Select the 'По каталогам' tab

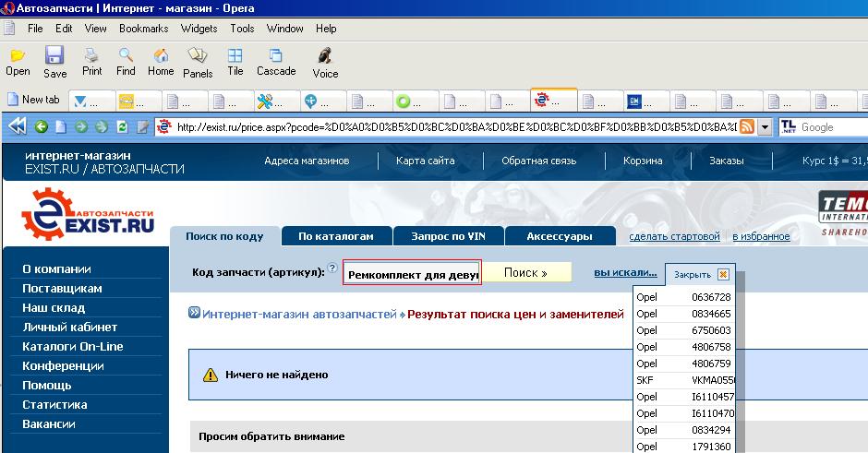click(336, 236)
